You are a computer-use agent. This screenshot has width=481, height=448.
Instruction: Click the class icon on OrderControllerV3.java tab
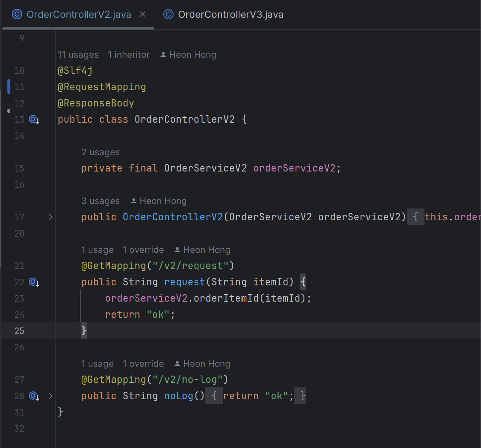point(168,14)
